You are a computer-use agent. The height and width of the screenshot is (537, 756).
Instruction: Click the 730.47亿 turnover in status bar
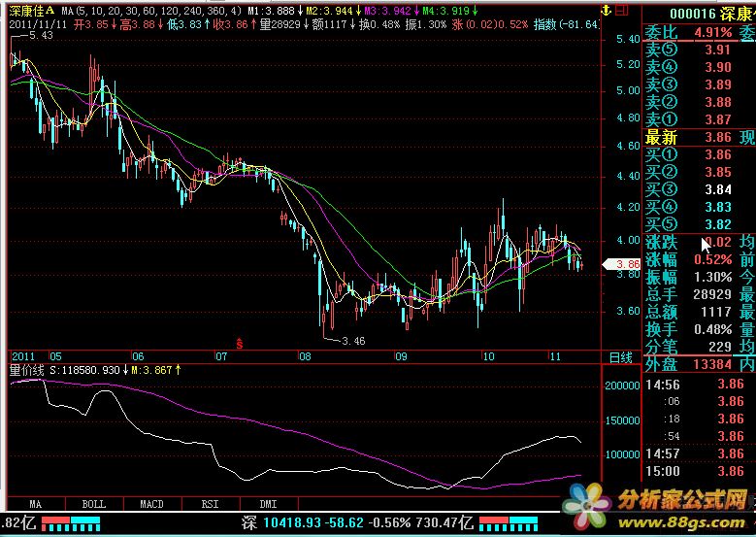coord(444,522)
